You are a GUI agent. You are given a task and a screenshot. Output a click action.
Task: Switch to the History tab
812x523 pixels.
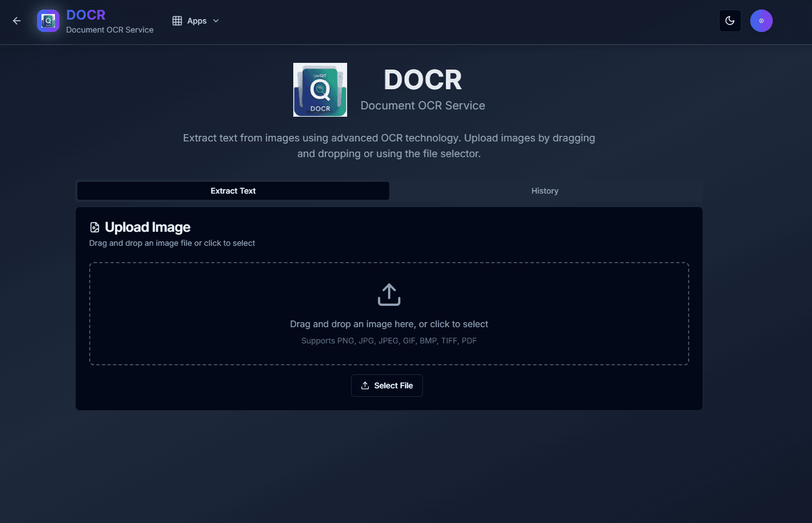(x=545, y=191)
